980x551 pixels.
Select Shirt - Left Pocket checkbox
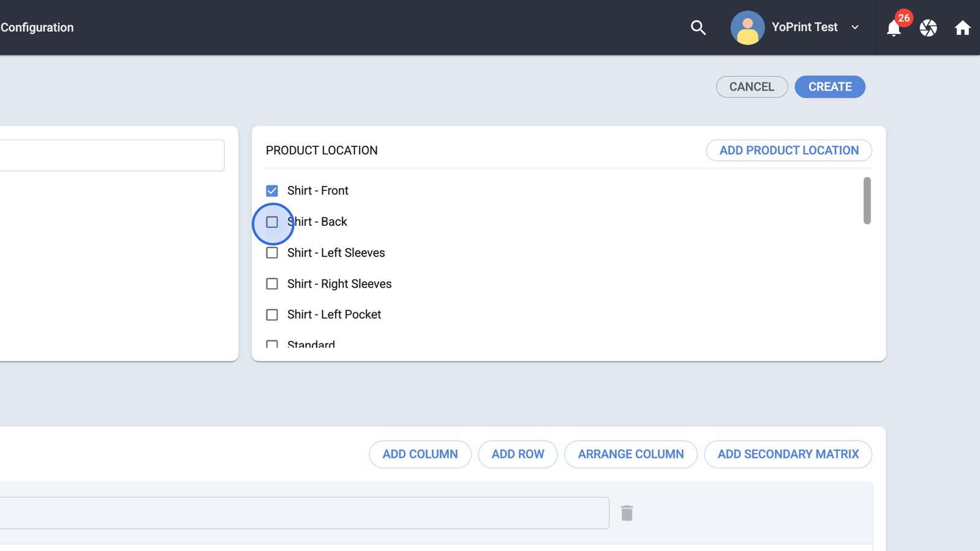click(x=272, y=315)
